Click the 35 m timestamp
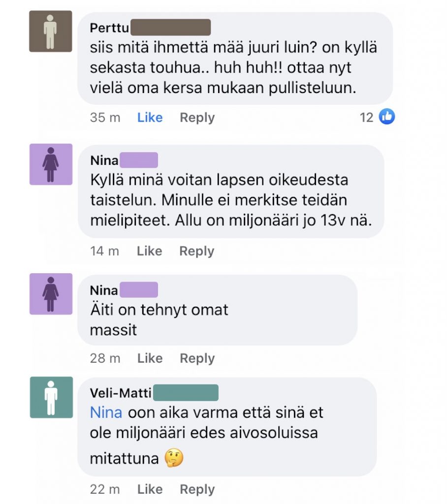This screenshot has height=504, width=447. click(x=105, y=117)
